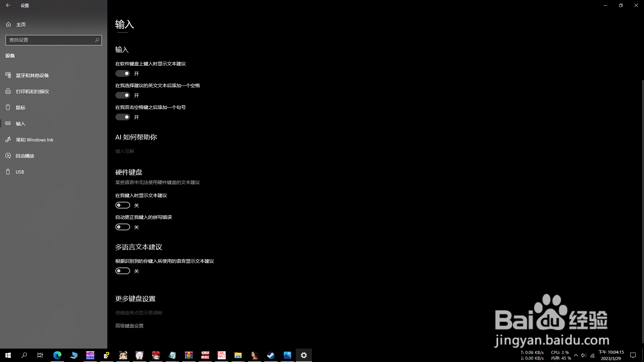Open the USB settings page
Viewport: 644px width, 362px height.
point(20,172)
